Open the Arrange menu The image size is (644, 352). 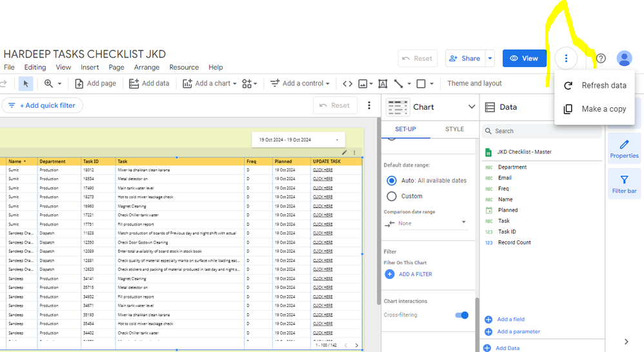[x=146, y=67]
